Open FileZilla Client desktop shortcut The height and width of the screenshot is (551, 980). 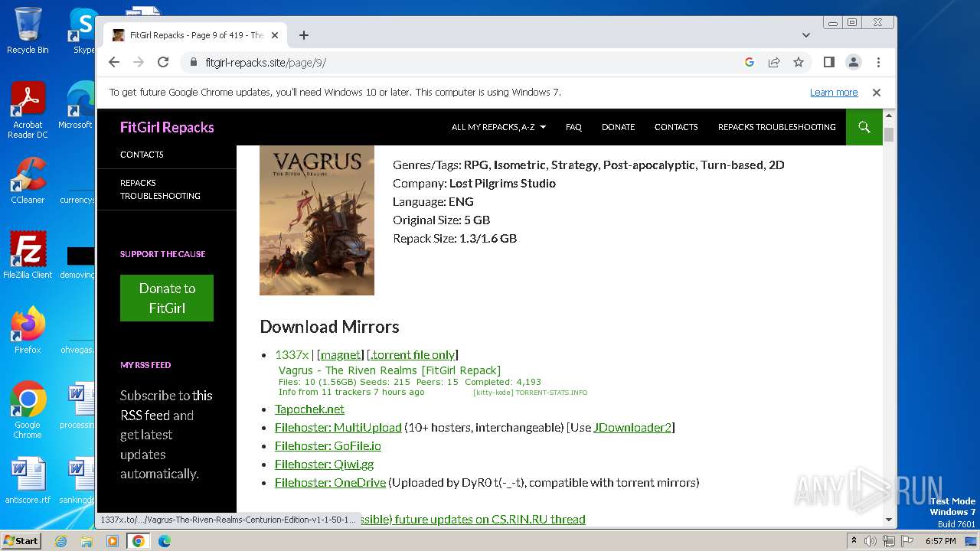point(28,255)
